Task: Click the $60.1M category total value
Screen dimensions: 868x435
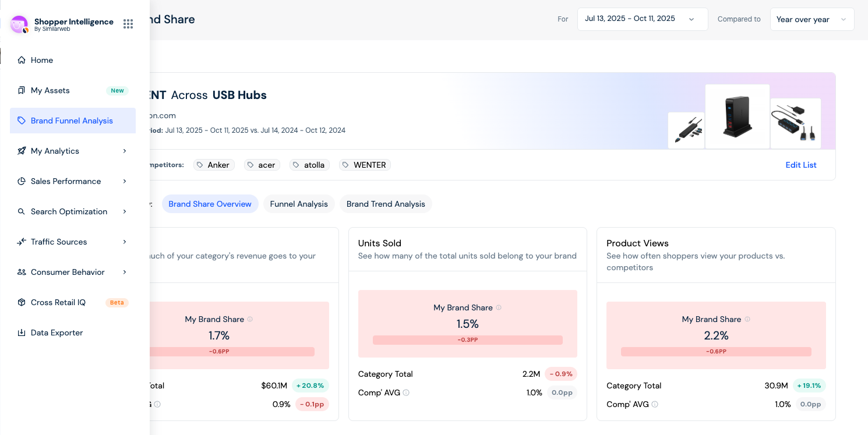Action: point(274,386)
